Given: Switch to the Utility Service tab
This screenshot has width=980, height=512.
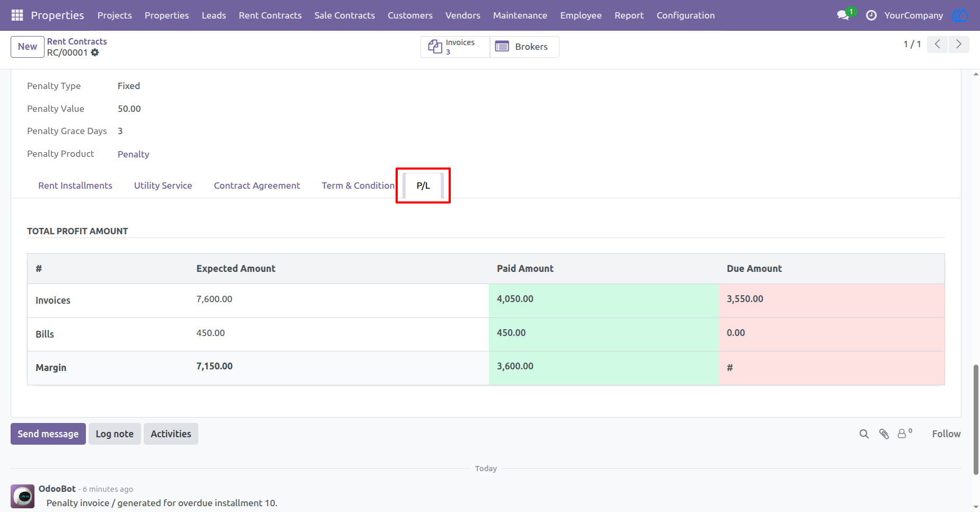Looking at the screenshot, I should [163, 186].
